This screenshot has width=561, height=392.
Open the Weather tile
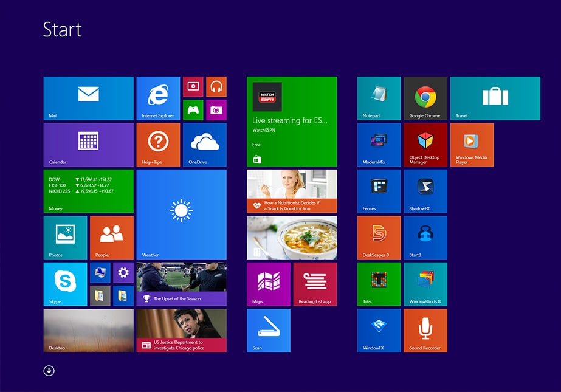[181, 215]
